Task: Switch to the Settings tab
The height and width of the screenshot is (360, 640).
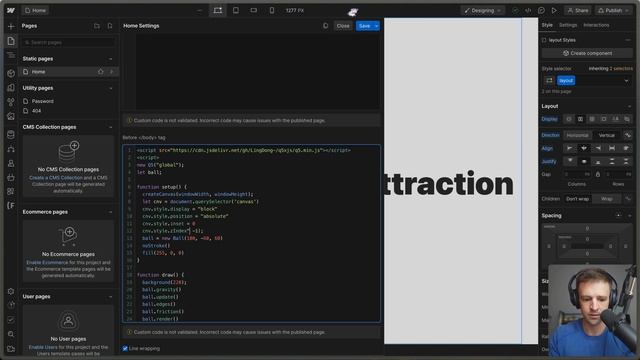Action: (x=568, y=25)
